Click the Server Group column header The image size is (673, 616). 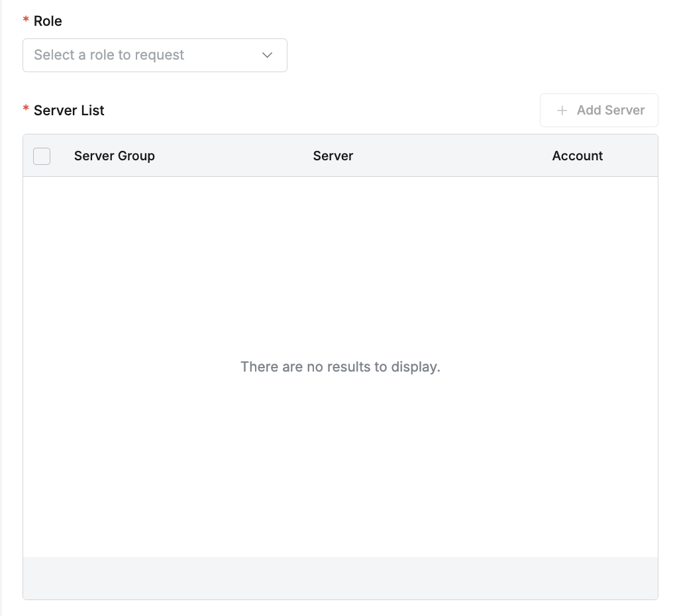point(115,156)
